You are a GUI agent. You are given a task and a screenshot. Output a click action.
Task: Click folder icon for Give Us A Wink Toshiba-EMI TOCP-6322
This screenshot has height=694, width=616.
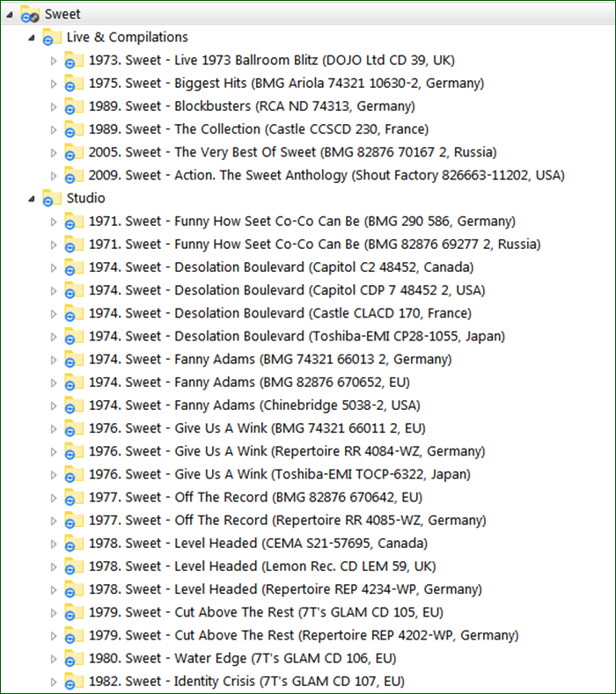[x=74, y=474]
